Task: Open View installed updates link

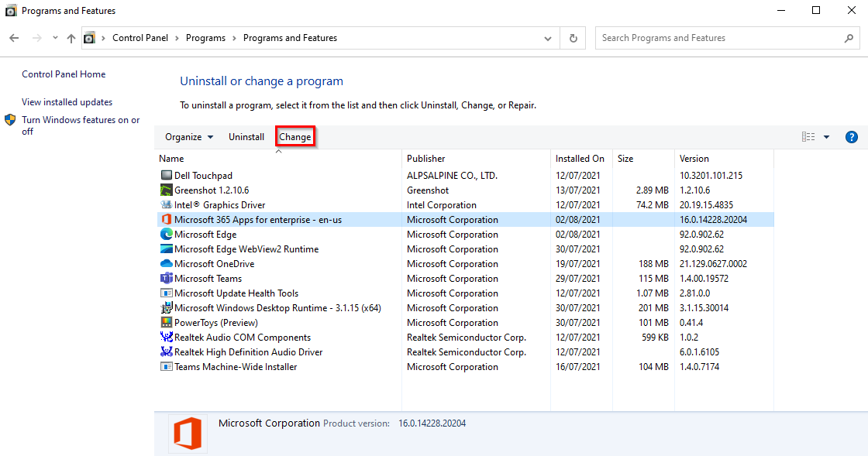Action: [67, 102]
